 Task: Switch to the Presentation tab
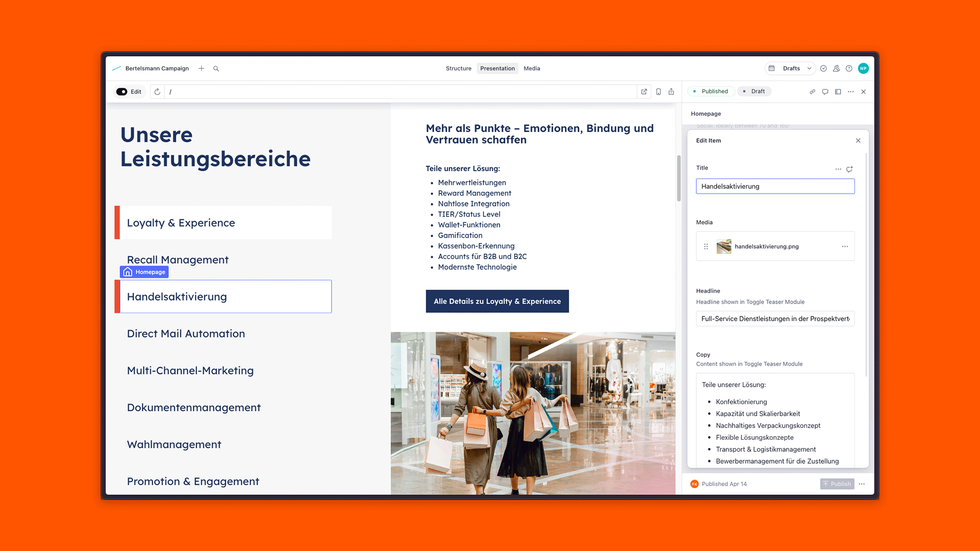(x=497, y=68)
